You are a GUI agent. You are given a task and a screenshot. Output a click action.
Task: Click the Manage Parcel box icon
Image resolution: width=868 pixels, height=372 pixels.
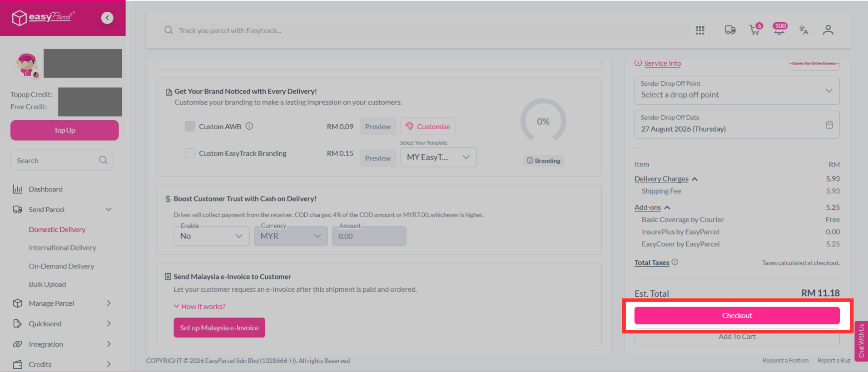click(x=18, y=303)
